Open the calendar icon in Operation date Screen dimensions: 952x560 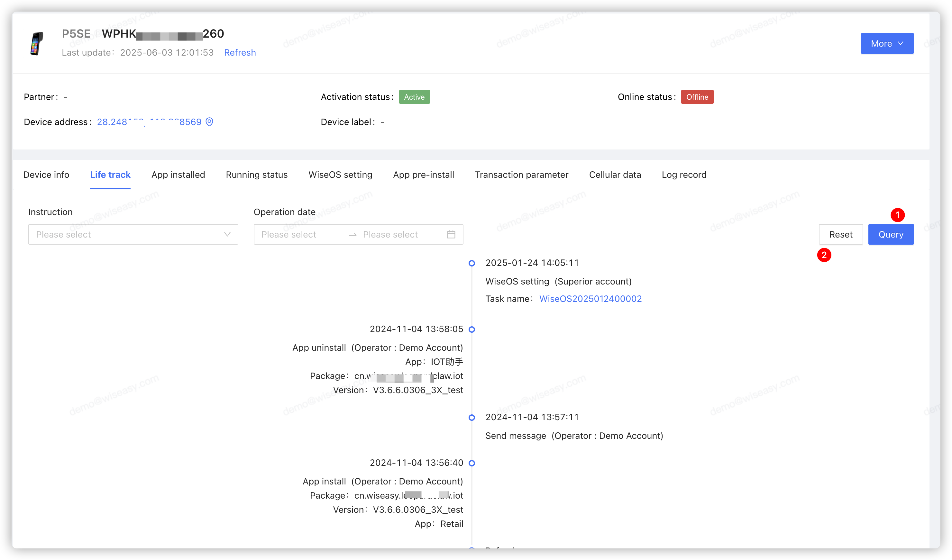click(x=451, y=234)
